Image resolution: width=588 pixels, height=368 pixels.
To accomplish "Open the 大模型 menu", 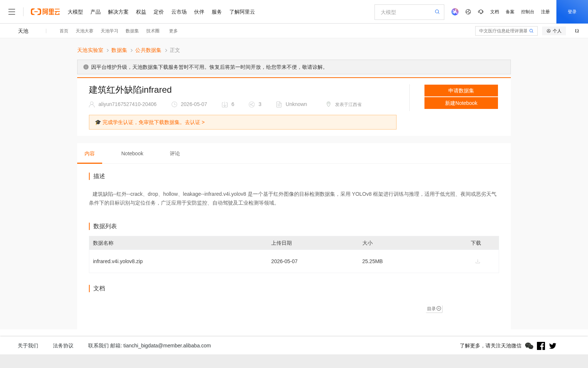I will click(75, 12).
